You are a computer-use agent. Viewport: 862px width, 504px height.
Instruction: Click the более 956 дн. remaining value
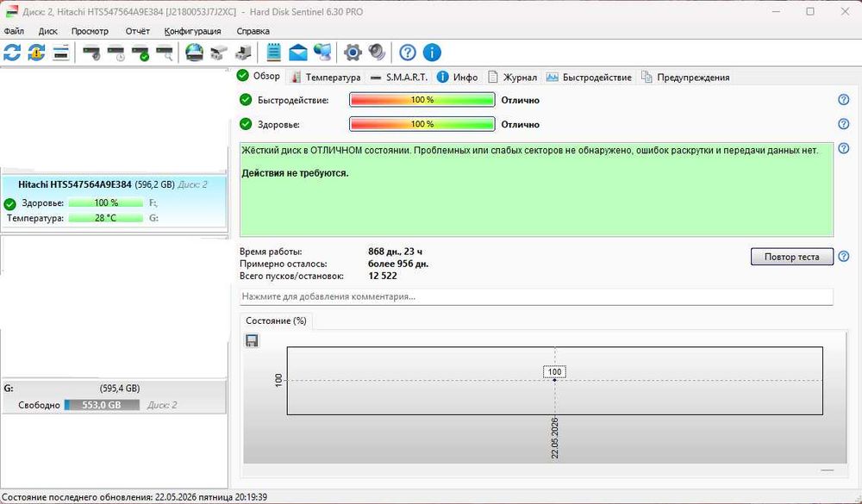tap(398, 264)
